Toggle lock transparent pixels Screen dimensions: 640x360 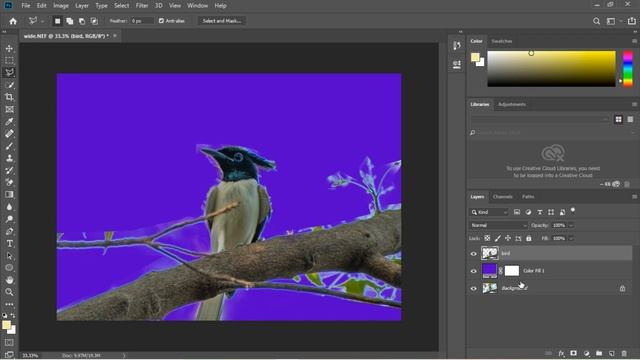(487, 238)
